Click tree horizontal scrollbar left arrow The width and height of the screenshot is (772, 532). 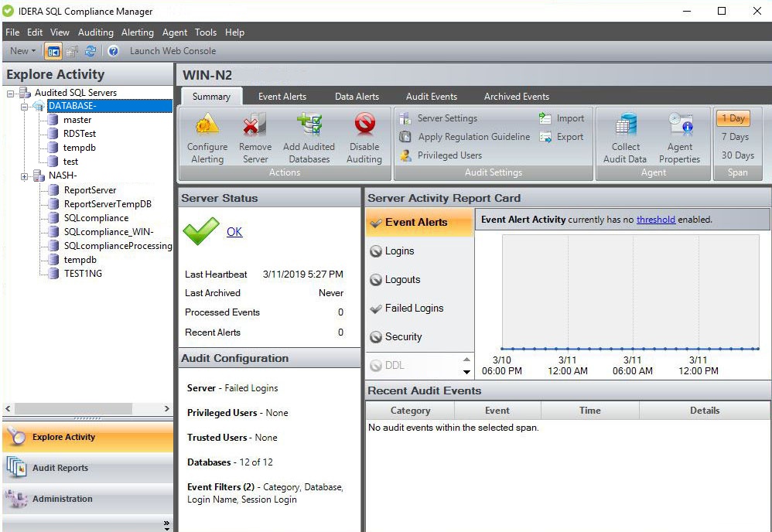(x=8, y=408)
